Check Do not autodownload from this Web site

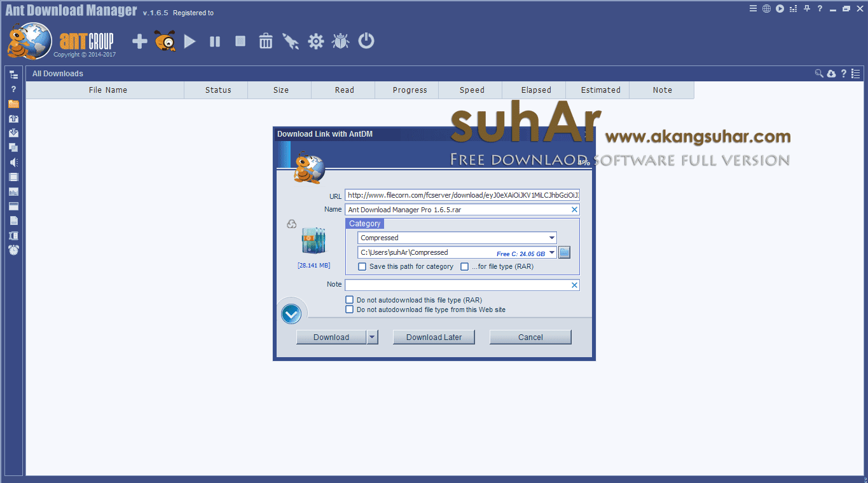[349, 310]
